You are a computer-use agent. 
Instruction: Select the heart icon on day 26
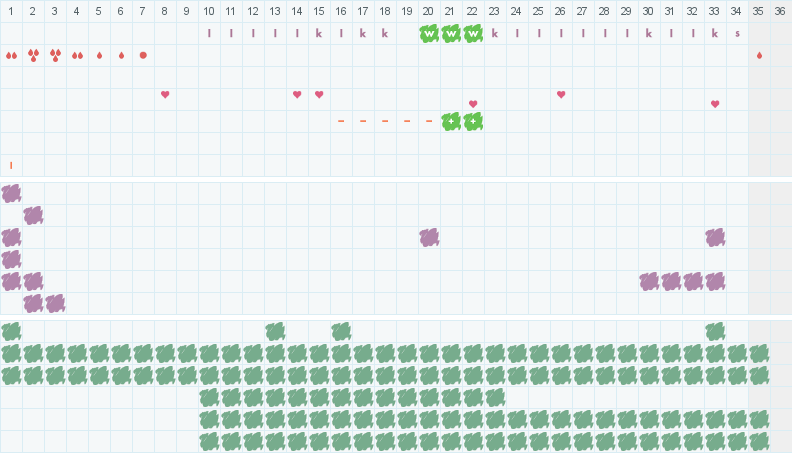click(561, 95)
